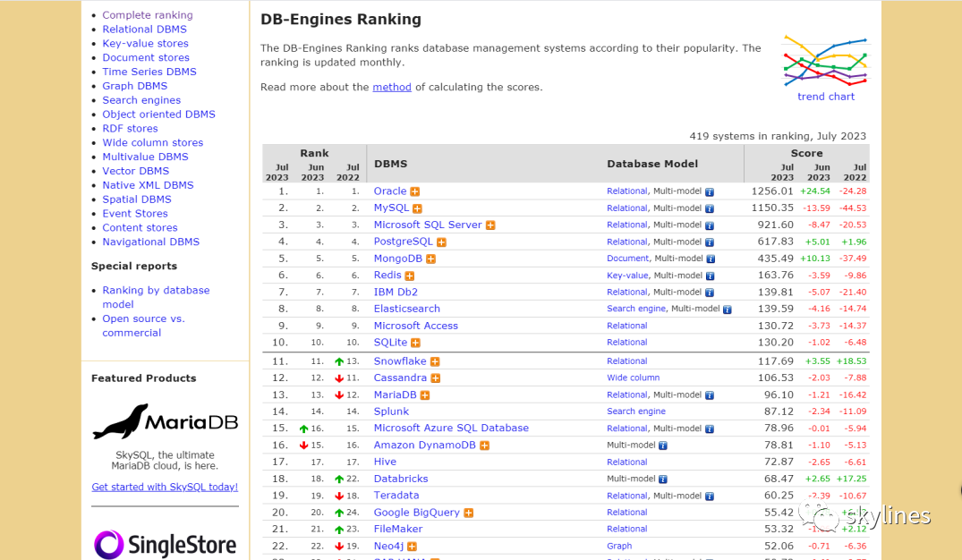Click the plus icon next to Neo4j
The height and width of the screenshot is (560, 962).
coord(412,547)
